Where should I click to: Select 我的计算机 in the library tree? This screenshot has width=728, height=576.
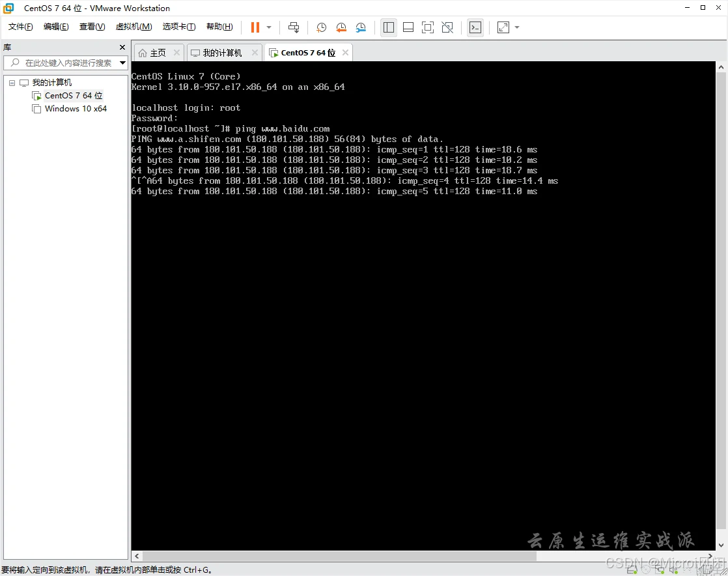coord(52,83)
